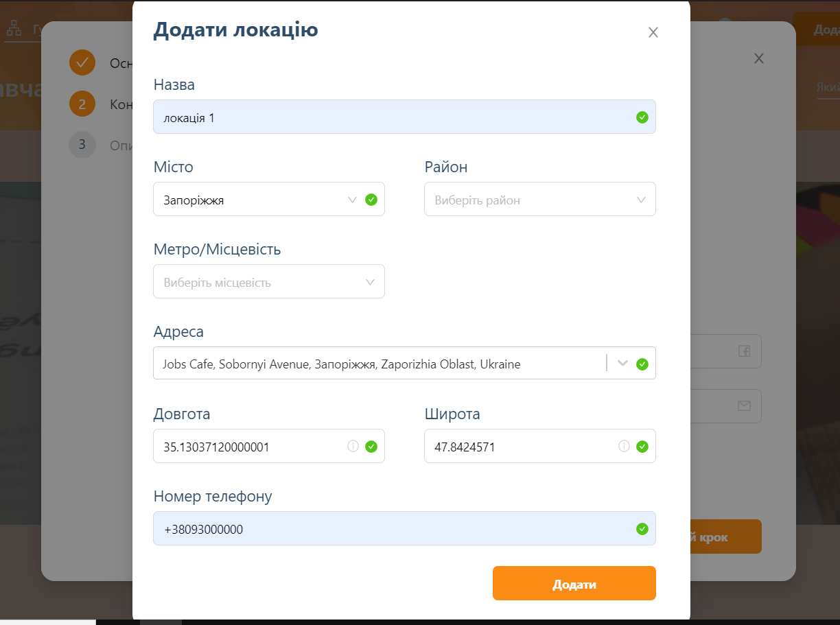Expand the Метро/Місцевість dropdown
This screenshot has height=625, width=840.
pyautogui.click(x=269, y=281)
